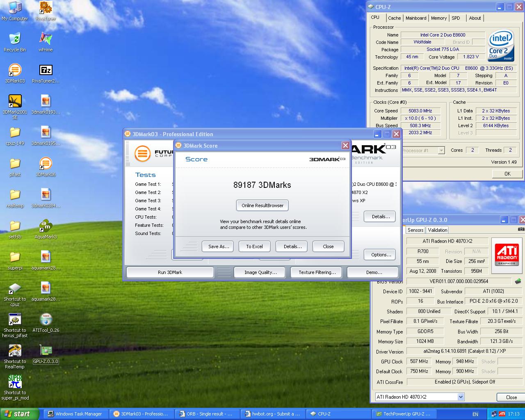Click Options button in 3DMark03
525x420 pixels.
click(x=380, y=255)
